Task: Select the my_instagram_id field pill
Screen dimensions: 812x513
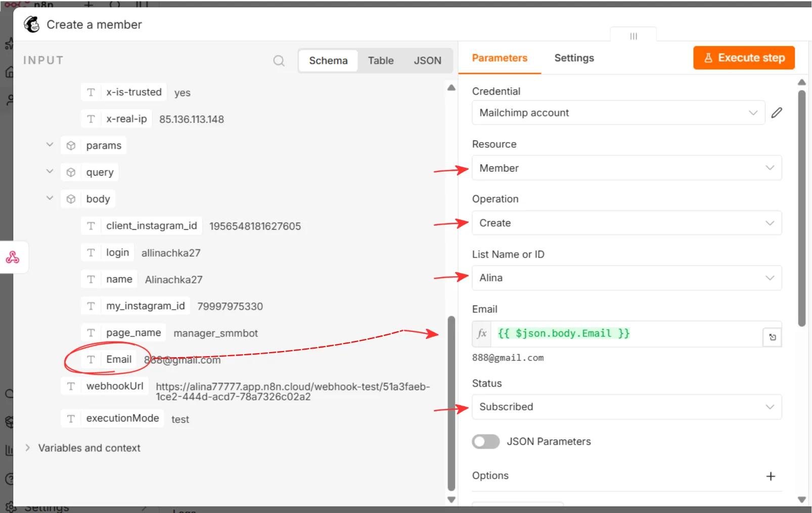Action: pyautogui.click(x=136, y=306)
